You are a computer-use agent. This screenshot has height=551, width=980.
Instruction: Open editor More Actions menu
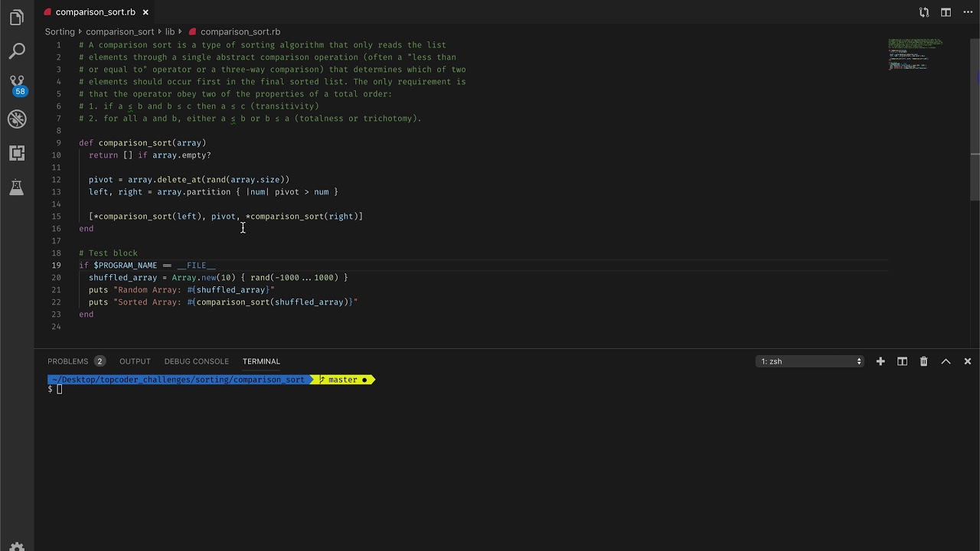(968, 12)
